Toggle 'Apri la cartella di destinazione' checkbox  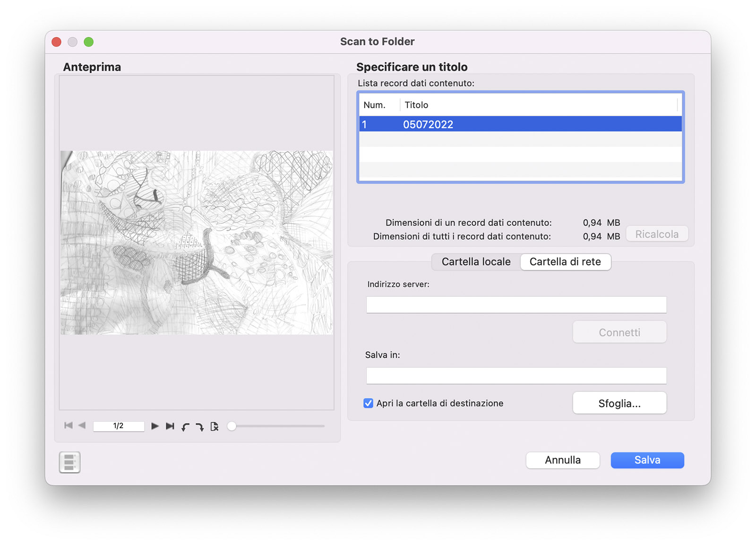(368, 403)
